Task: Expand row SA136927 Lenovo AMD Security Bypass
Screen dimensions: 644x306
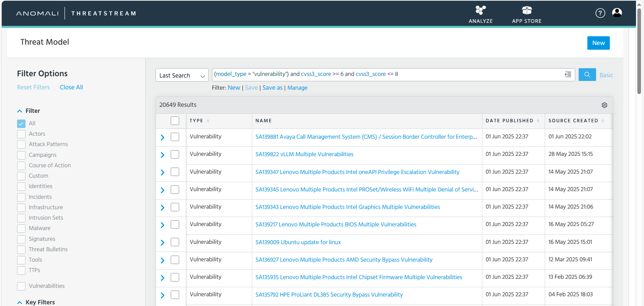Action: pos(162,260)
